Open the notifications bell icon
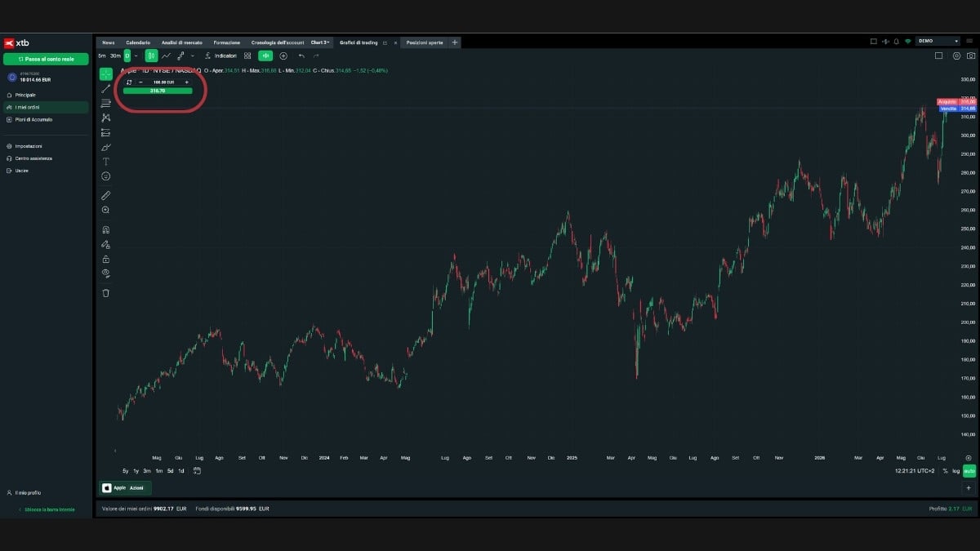The image size is (980, 551). (896, 41)
